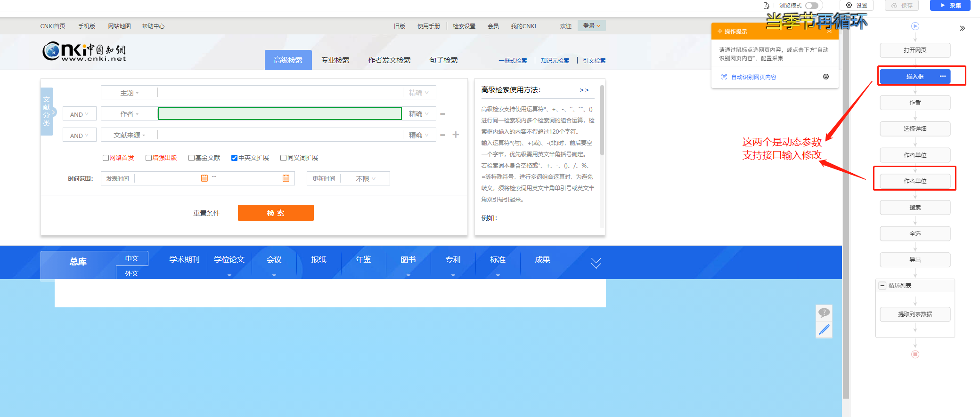The width and height of the screenshot is (980, 417).
Task: Click the green author input field
Action: click(279, 114)
